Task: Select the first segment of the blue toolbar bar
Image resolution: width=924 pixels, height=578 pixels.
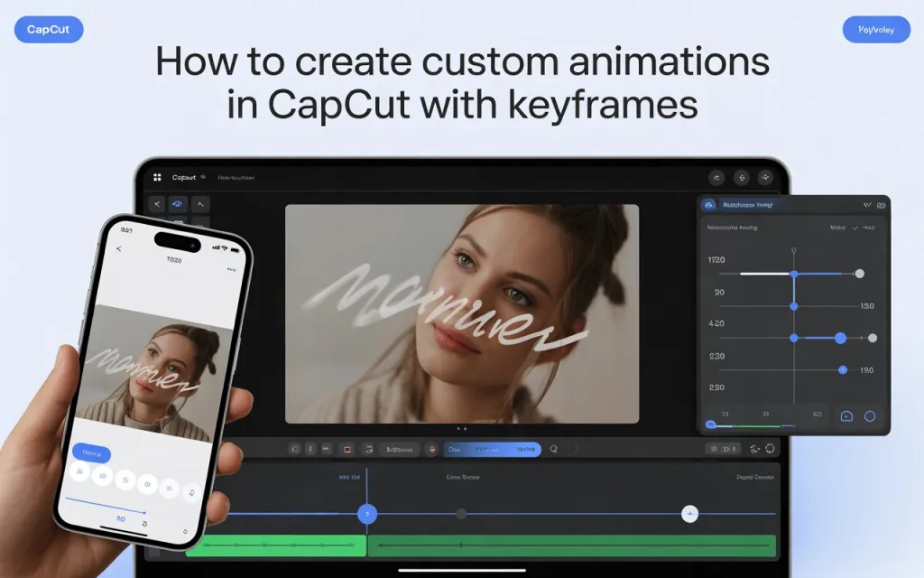Action: (455, 450)
